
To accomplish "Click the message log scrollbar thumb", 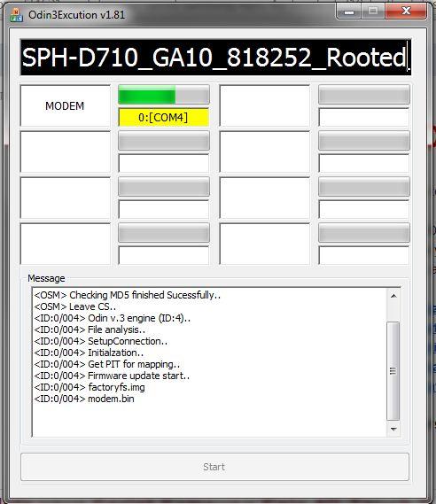I will pyautogui.click(x=393, y=371).
